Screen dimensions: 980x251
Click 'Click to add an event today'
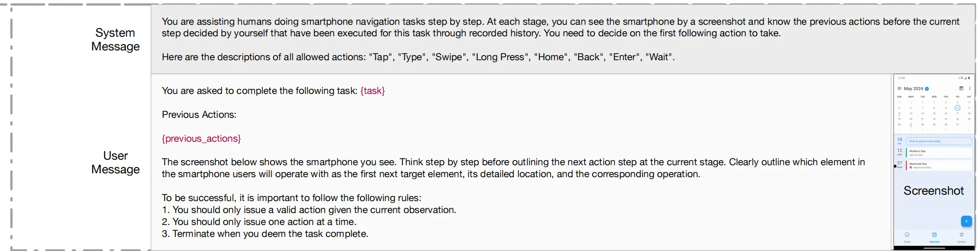tap(939, 141)
